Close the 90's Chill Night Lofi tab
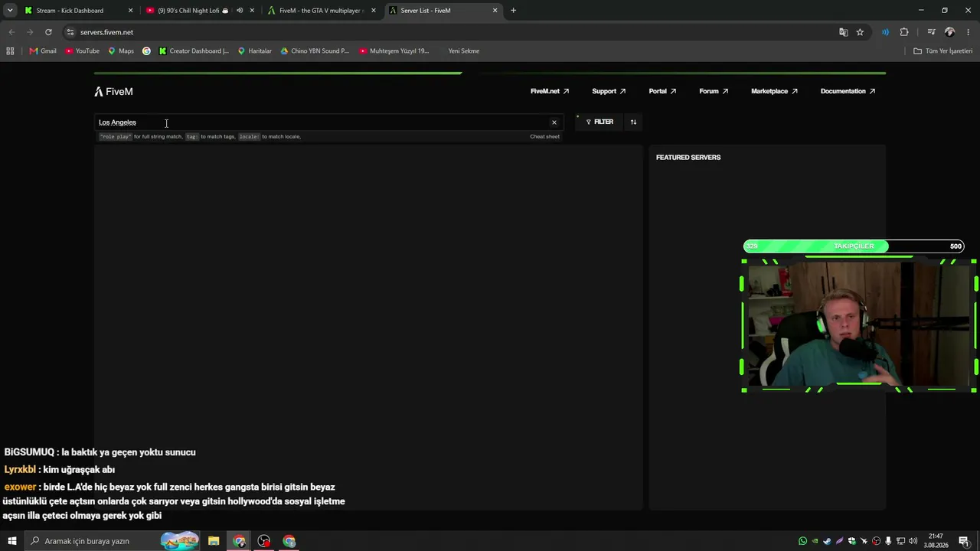The height and width of the screenshot is (551, 980). (x=252, y=11)
